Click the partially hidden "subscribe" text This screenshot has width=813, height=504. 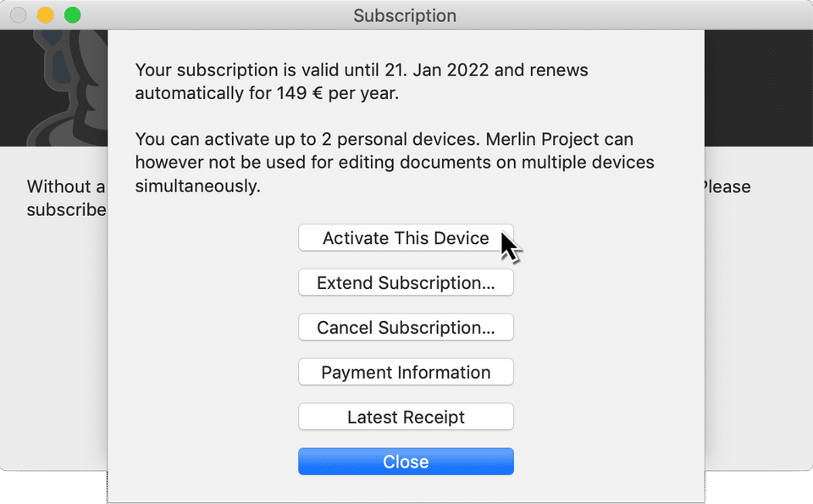pyautogui.click(x=66, y=209)
